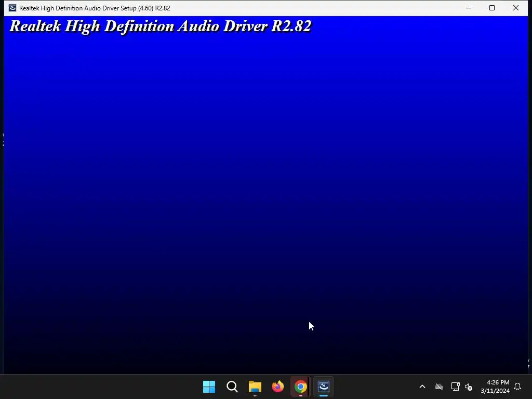Close the Realtek Audio Driver Setup window
The image size is (532, 399).
point(516,8)
